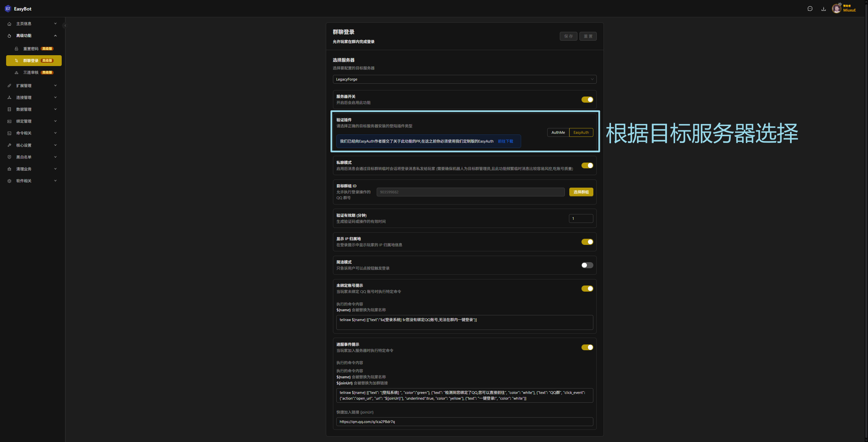Screen dimensions: 868x442
Task: Click the shield icon for 黑白名单
Action: click(9, 157)
